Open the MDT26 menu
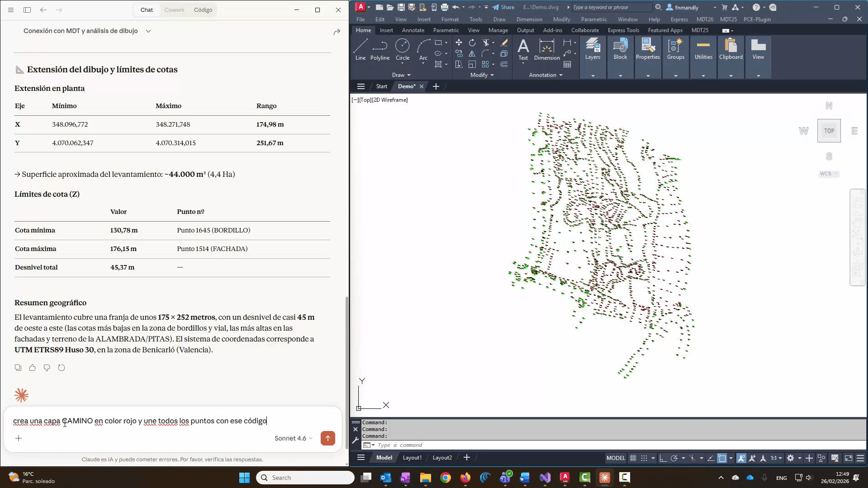 coord(705,19)
